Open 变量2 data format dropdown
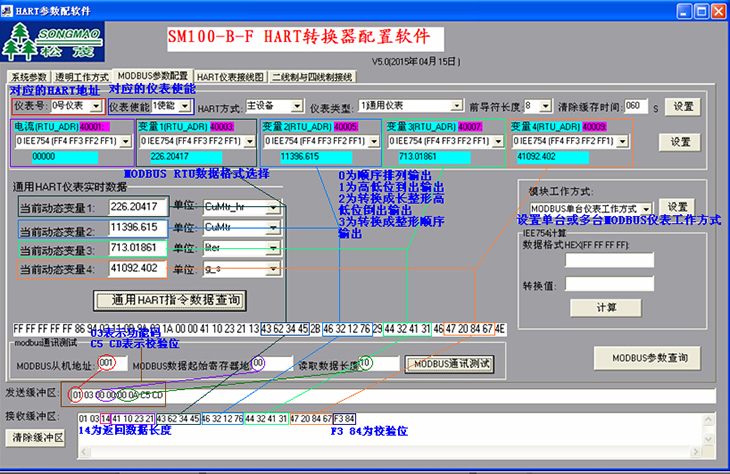 [x=374, y=141]
